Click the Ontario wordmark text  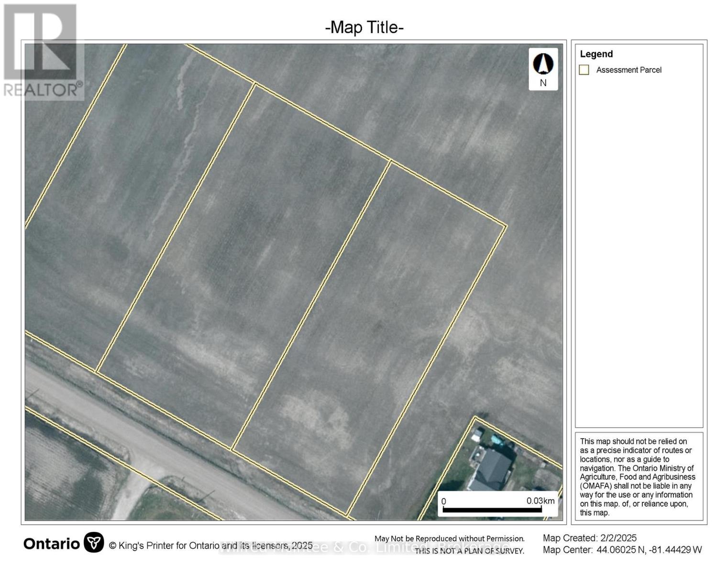tap(52, 544)
